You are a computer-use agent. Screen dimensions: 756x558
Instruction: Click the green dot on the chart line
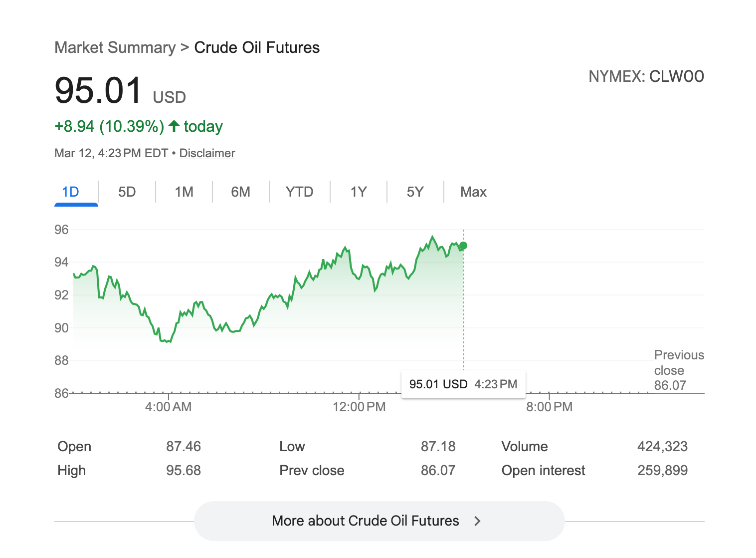[463, 246]
